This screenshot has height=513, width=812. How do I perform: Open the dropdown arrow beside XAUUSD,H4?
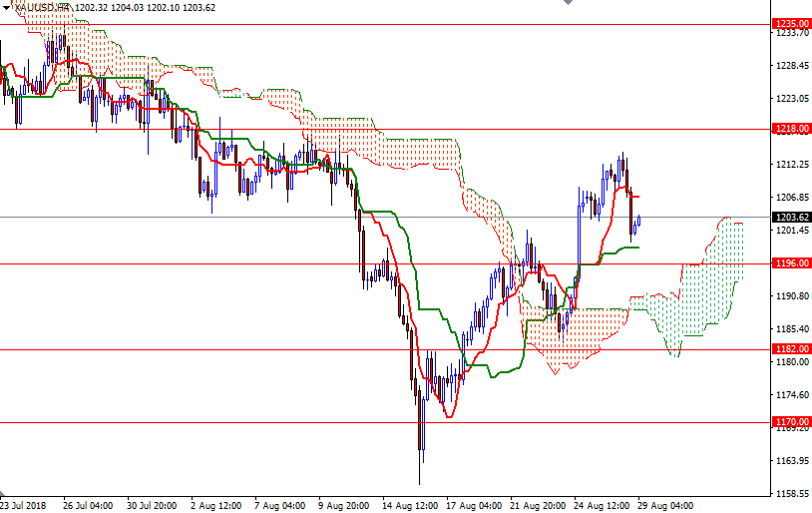tap(5, 7)
